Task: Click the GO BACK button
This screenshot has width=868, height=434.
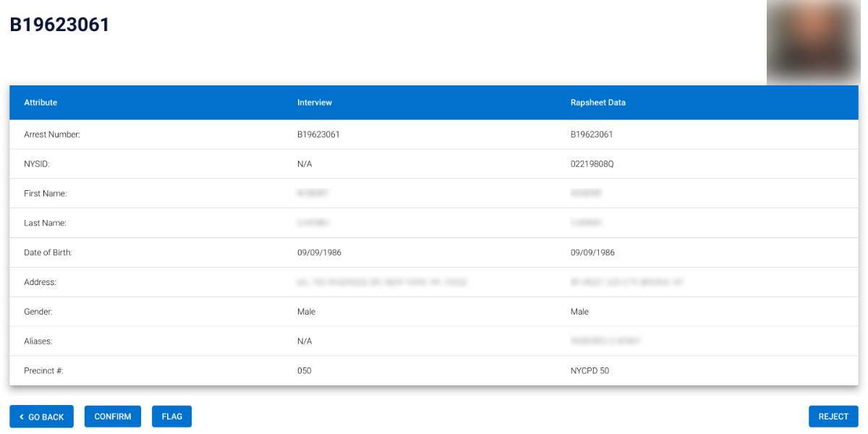Action: coord(41,417)
